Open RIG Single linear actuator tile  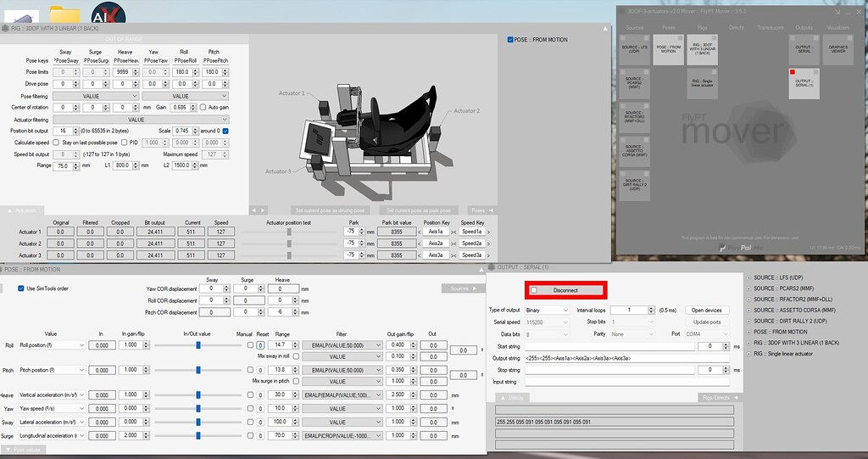click(702, 84)
